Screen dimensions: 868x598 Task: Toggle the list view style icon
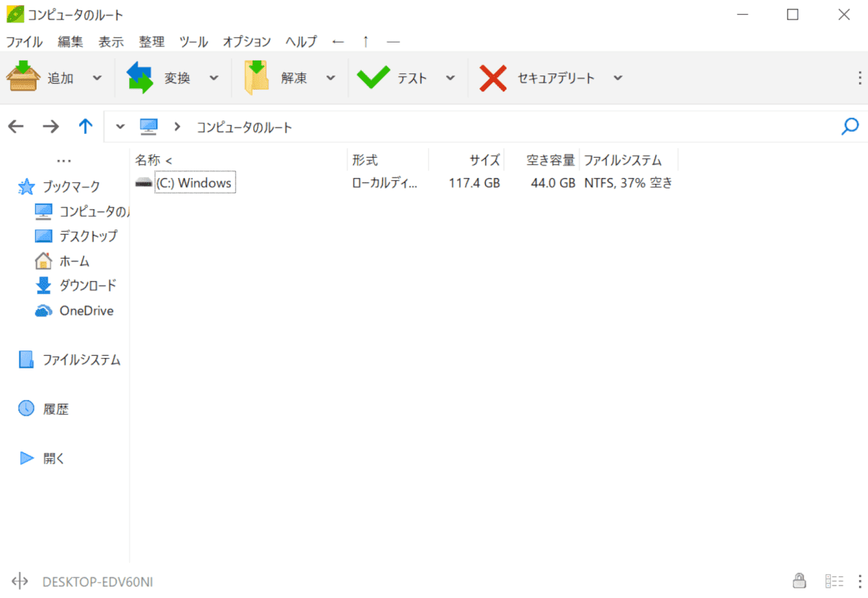coord(834,582)
